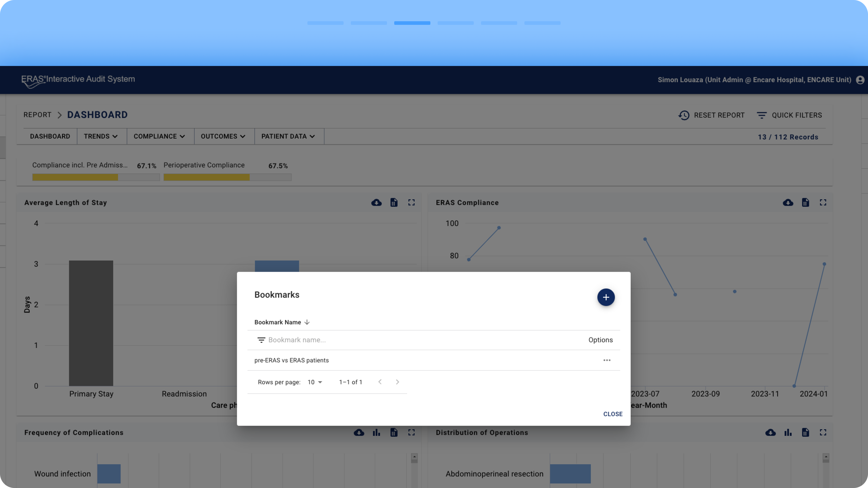868x488 pixels.
Task: Switch Frequency of Complications chart type
Action: point(376,432)
